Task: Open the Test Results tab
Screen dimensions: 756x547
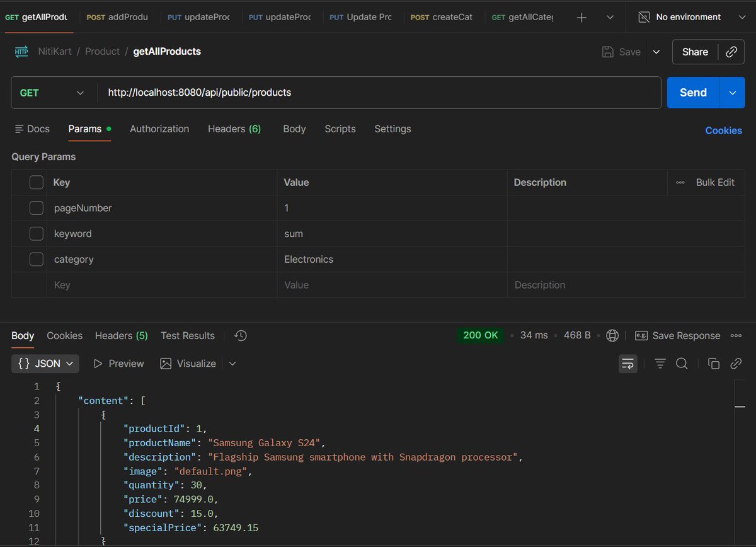Action: tap(188, 336)
